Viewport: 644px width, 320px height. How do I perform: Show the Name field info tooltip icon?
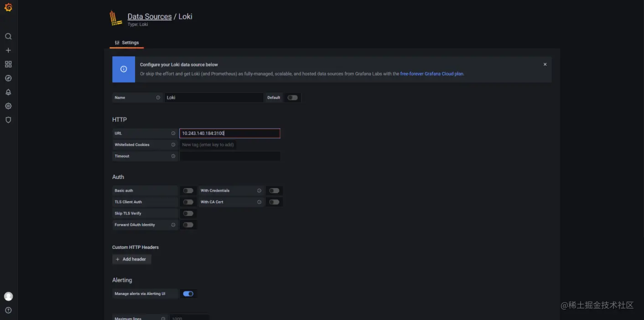tap(158, 98)
